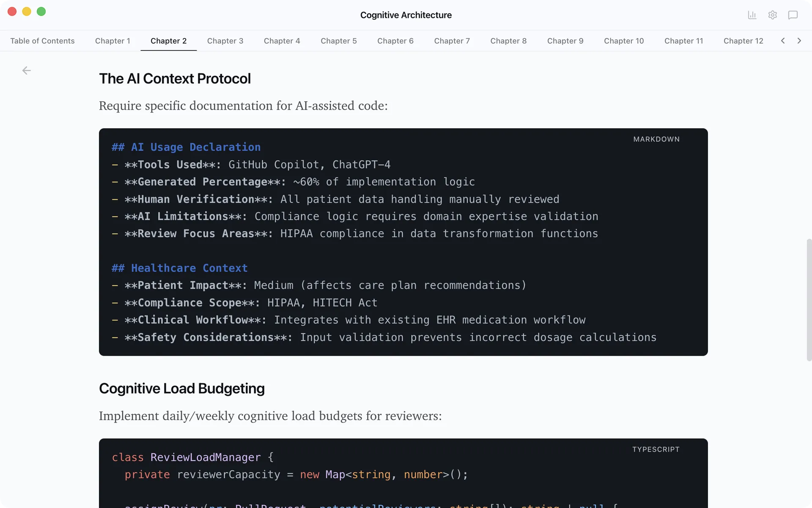Click "class ReviewLoadManager {" code line
812x508 pixels.
pos(193,458)
